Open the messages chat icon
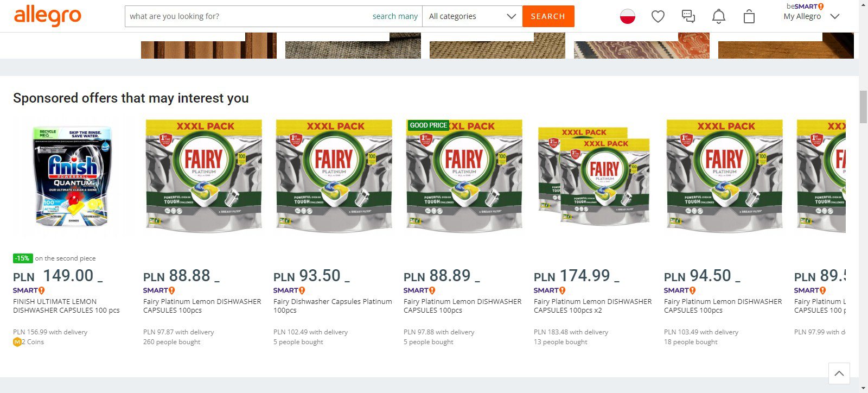Viewport: 868px width, 393px height. (x=688, y=16)
